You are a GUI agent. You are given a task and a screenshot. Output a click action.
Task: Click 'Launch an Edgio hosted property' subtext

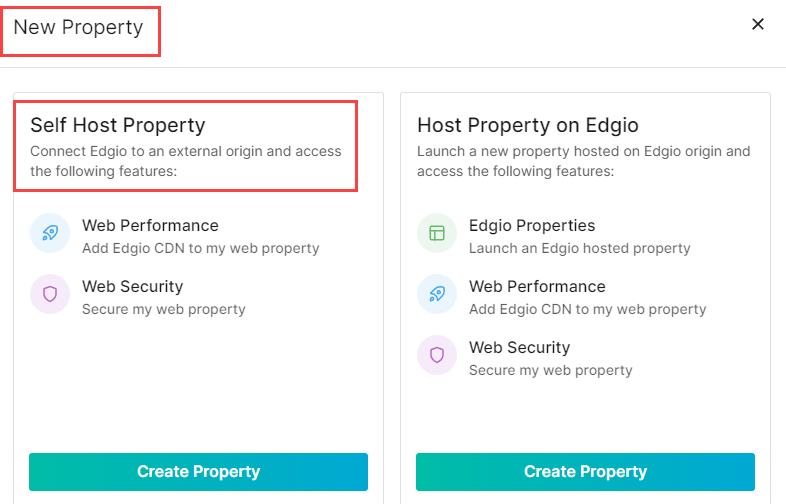[x=579, y=248]
